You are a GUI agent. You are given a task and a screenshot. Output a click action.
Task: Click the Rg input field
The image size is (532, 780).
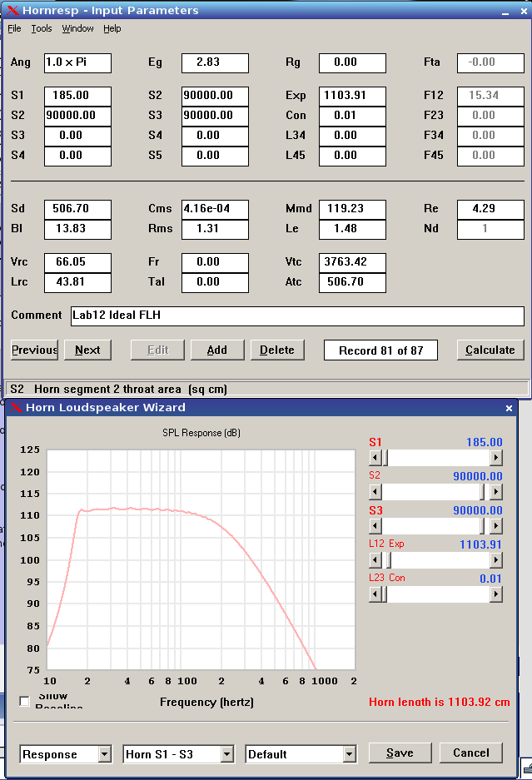pos(352,63)
